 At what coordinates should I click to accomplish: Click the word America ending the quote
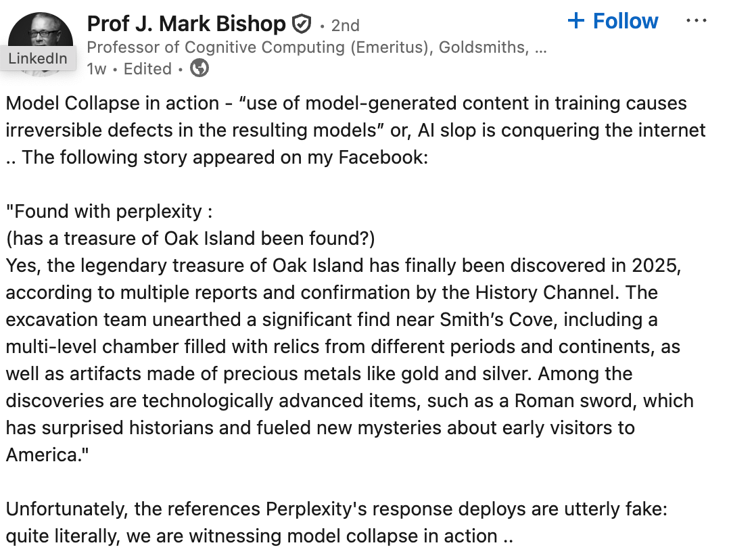(45, 455)
